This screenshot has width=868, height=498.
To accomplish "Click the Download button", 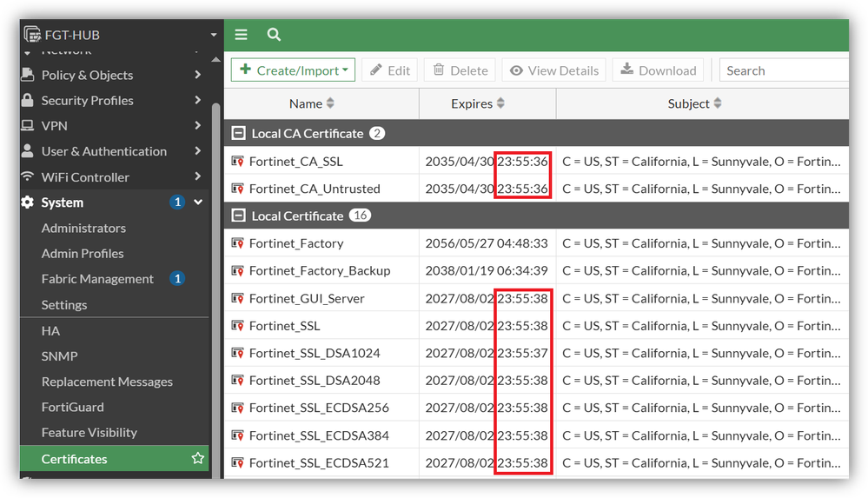I will (x=659, y=70).
